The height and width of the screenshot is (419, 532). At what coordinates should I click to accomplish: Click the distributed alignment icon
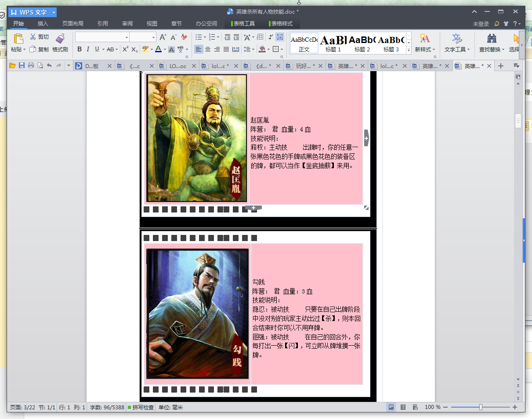[235, 49]
